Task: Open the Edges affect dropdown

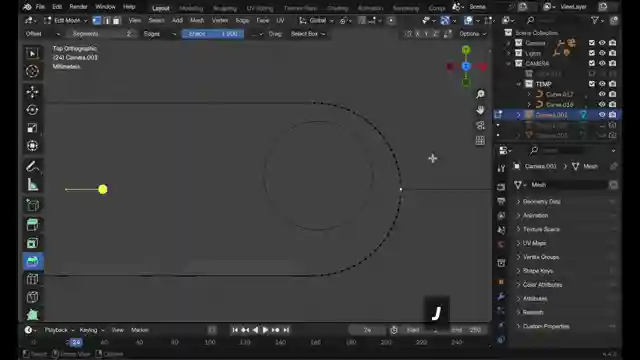Action: pyautogui.click(x=160, y=34)
